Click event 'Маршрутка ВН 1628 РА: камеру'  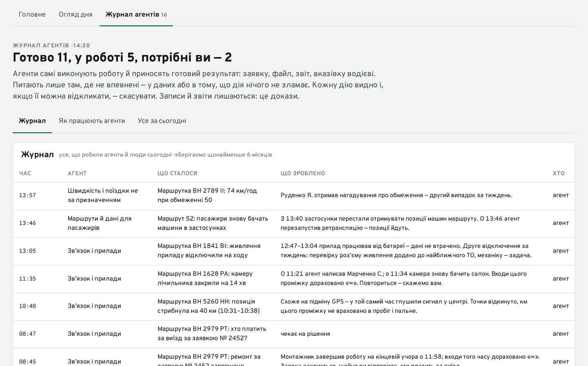point(205,279)
